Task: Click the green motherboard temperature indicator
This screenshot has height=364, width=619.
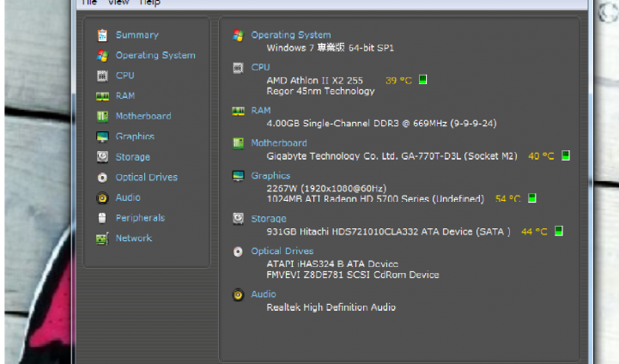Action: coord(566,155)
